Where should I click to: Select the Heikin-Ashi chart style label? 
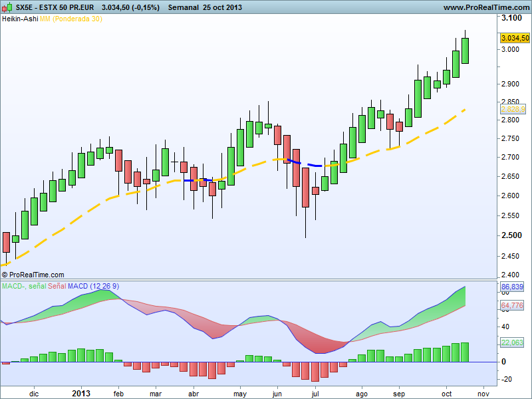pyautogui.click(x=19, y=19)
